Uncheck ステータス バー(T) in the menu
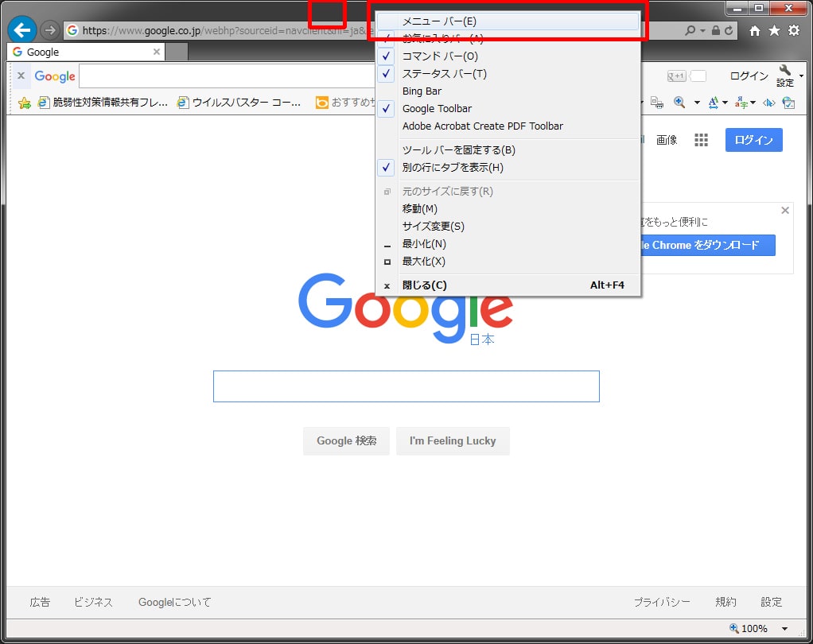Image resolution: width=813 pixels, height=644 pixels. [508, 74]
